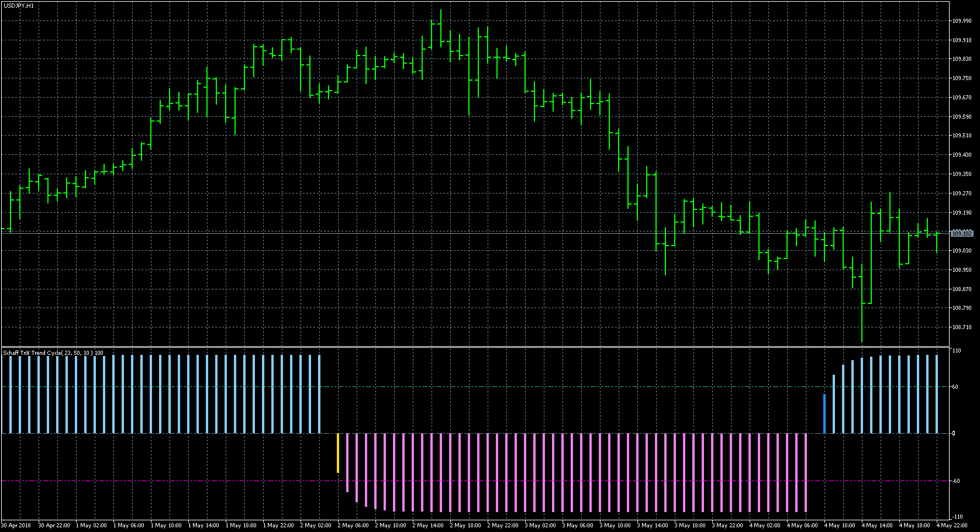Click price level 109.750
The image size is (980, 532).
962,78
